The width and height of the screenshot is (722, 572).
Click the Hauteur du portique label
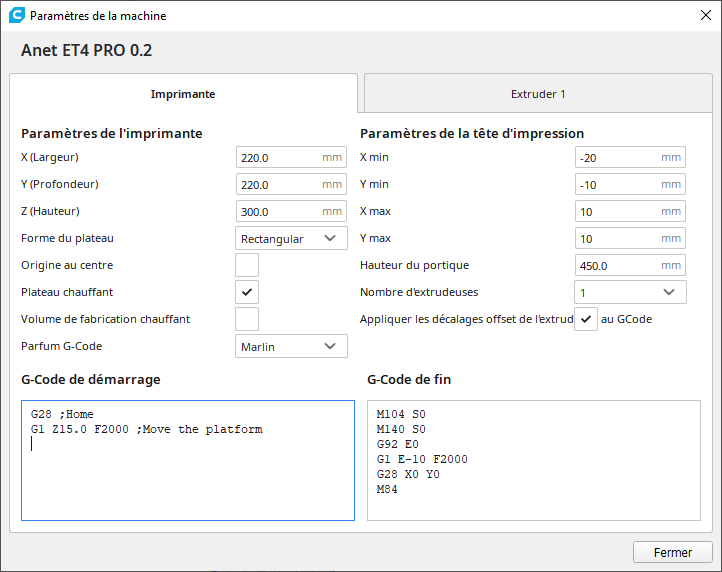pyautogui.click(x=414, y=265)
